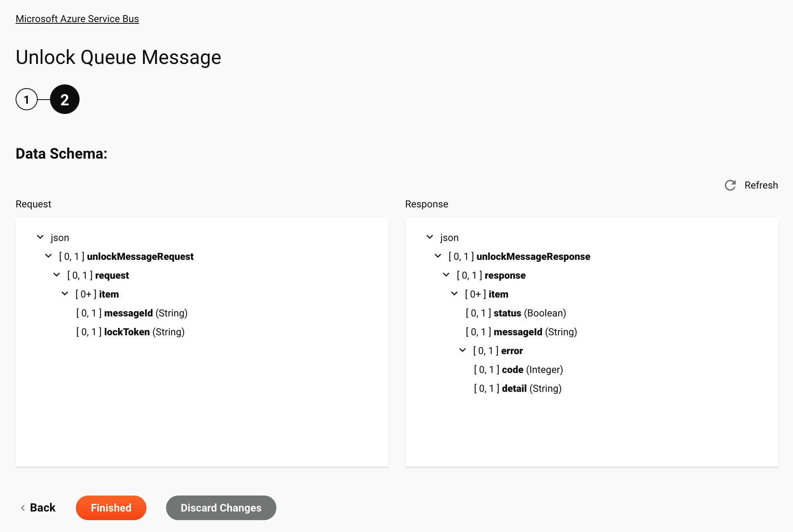Click the code field under error
Screen dimensions: 793x532
click(513, 369)
